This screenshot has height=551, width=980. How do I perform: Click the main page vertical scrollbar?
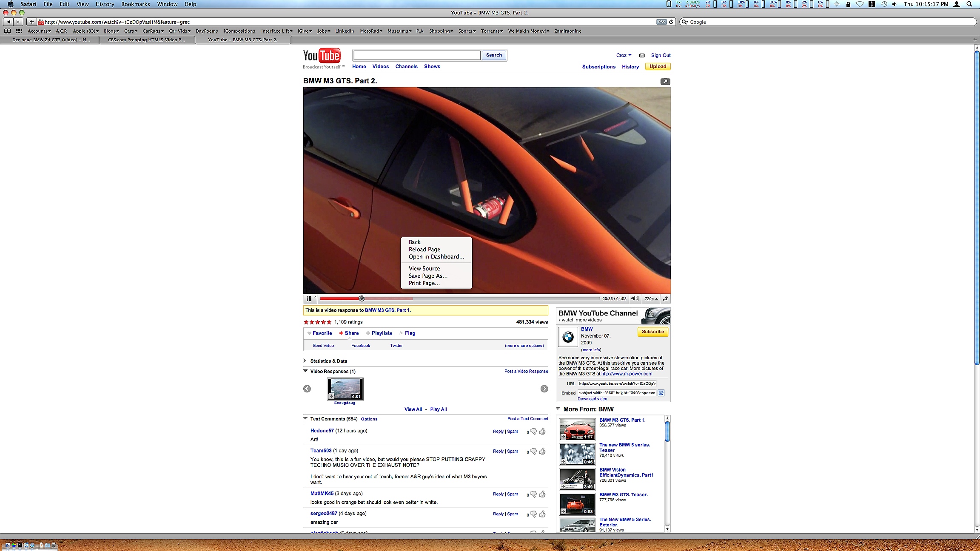pyautogui.click(x=977, y=209)
